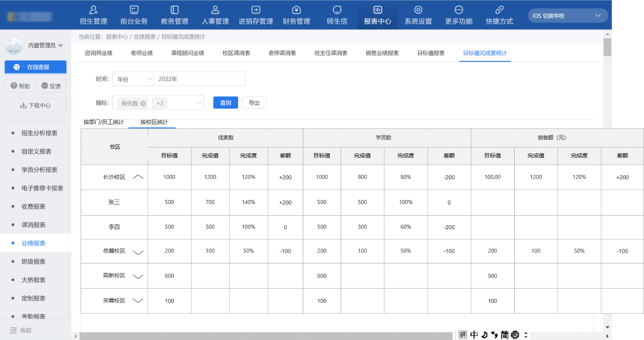The width and height of the screenshot is (644, 340).
Task: Open the 进销存管理 module icon
Action: coord(256,10)
